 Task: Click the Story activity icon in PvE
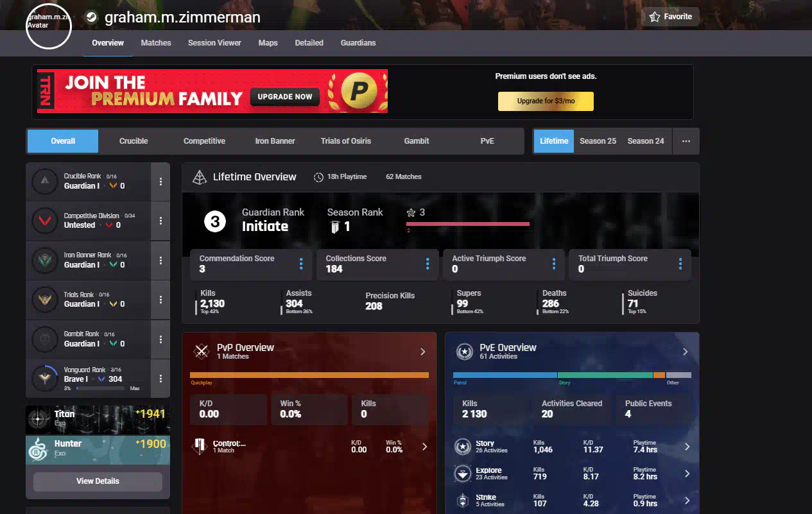[x=463, y=447]
